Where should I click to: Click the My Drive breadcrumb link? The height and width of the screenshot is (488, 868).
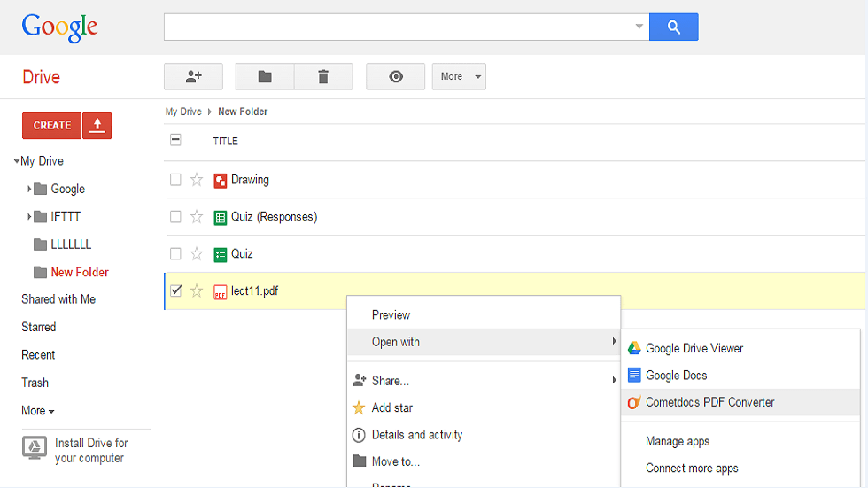pos(183,112)
